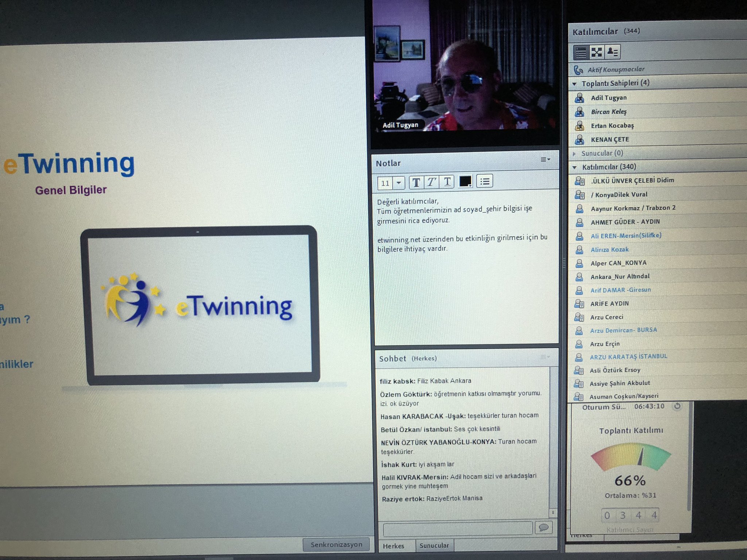Reset session timer refresh icon
This screenshot has height=560, width=747.
[x=677, y=406]
